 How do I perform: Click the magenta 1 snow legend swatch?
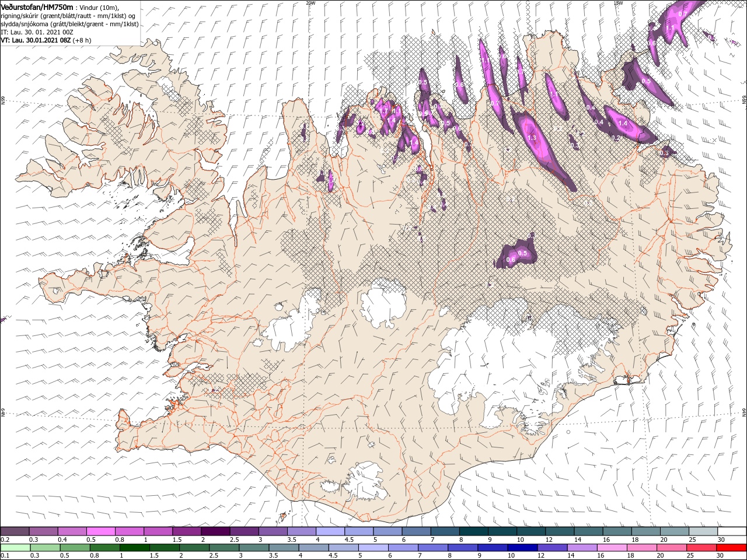click(158, 531)
